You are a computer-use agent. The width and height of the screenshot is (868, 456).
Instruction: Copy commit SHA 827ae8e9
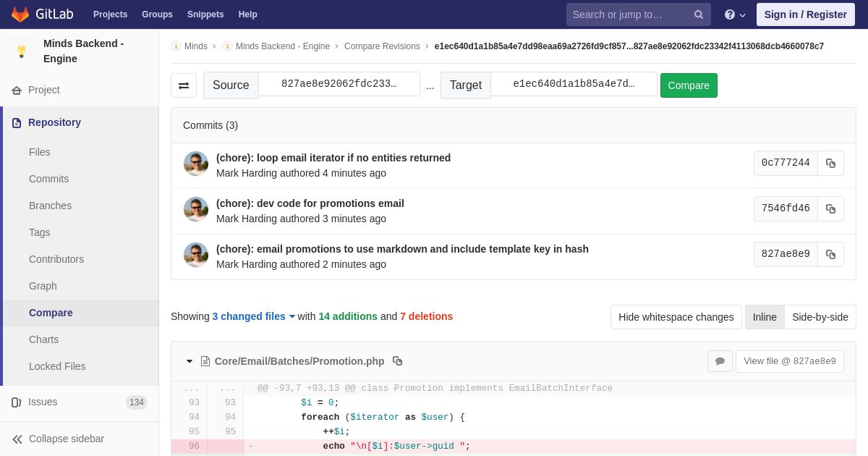pyautogui.click(x=830, y=254)
